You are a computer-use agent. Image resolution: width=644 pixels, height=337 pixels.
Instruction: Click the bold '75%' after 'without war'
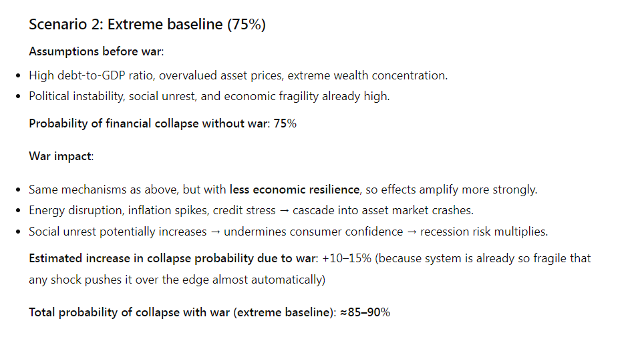(x=285, y=123)
